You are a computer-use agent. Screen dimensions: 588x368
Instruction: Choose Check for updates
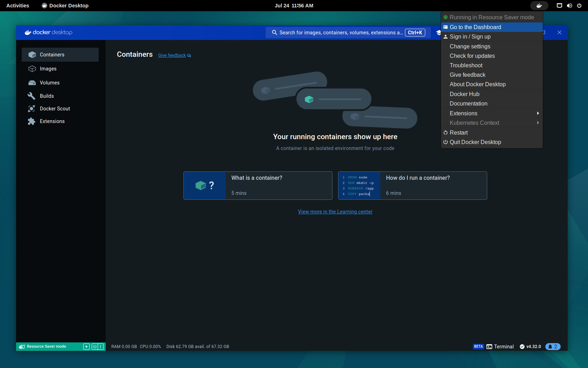tap(492, 56)
